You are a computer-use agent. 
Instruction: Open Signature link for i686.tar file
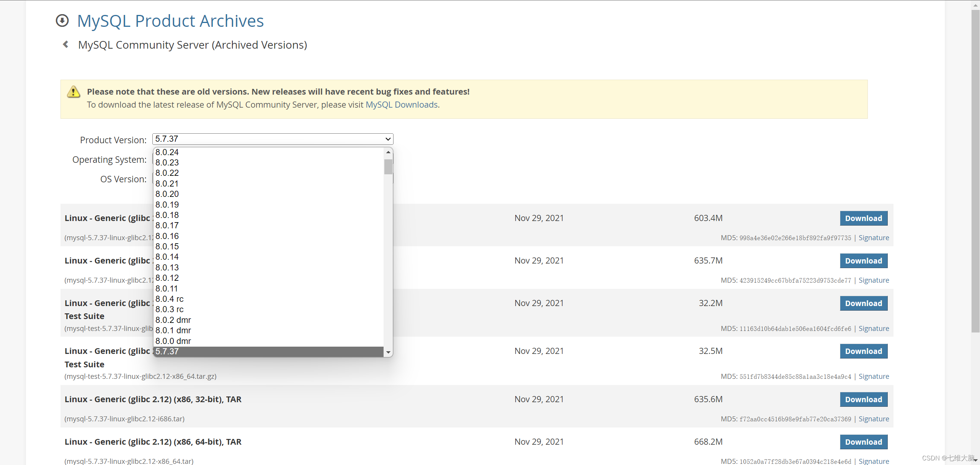coord(874,419)
